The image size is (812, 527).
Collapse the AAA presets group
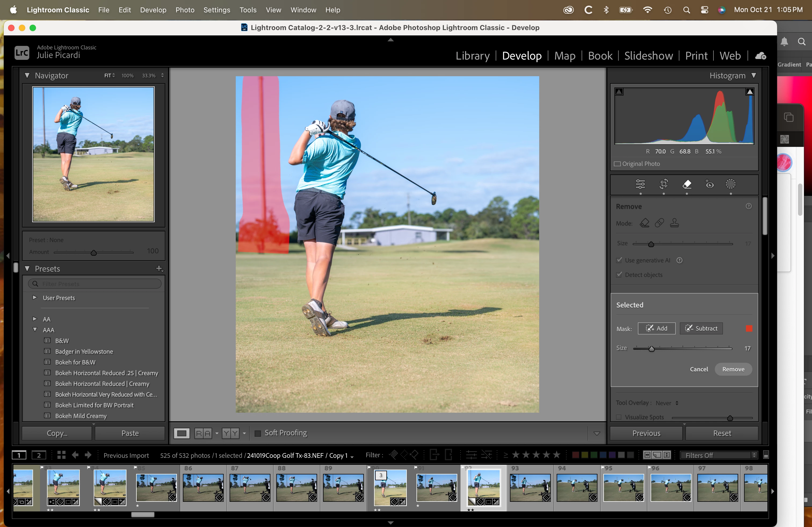pyautogui.click(x=35, y=330)
